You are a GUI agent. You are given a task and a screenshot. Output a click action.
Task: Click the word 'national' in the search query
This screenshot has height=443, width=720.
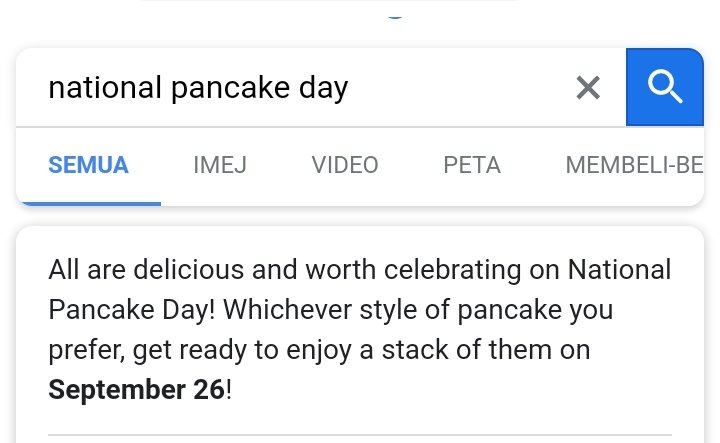(x=105, y=87)
